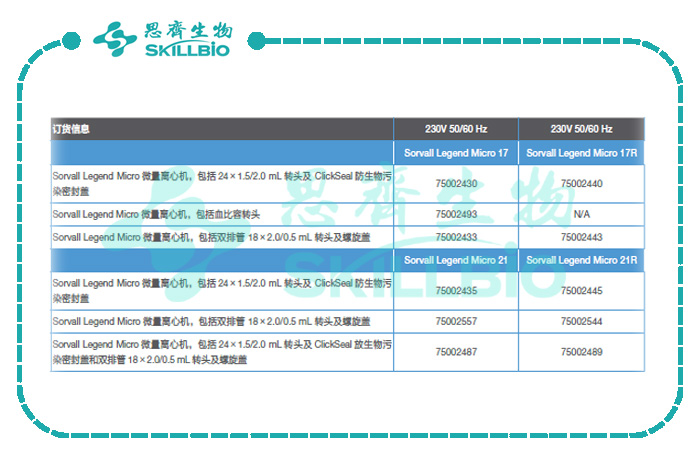Viewport: 700px width, 450px height.
Task: Select the description beside order number 75002435
Action: 222,291
